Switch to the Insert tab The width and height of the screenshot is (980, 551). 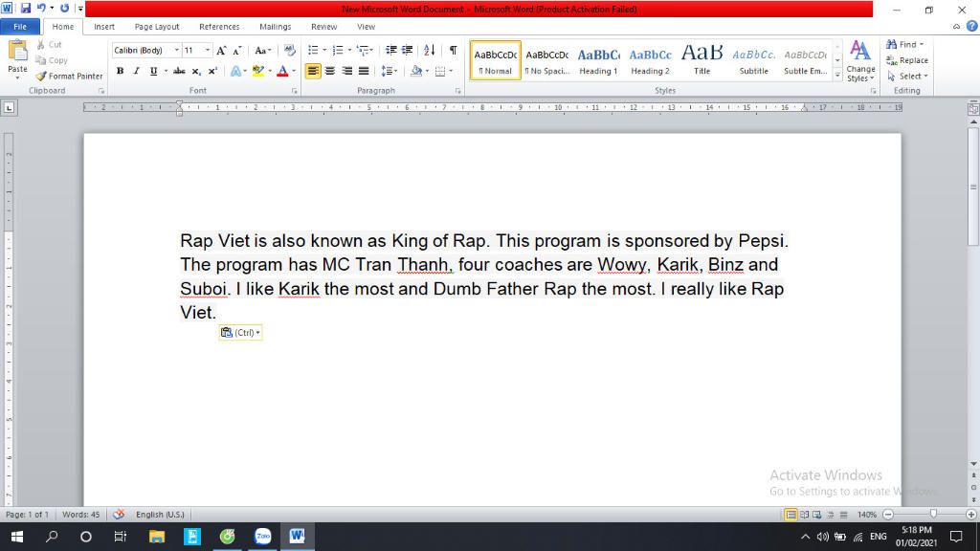(x=103, y=27)
